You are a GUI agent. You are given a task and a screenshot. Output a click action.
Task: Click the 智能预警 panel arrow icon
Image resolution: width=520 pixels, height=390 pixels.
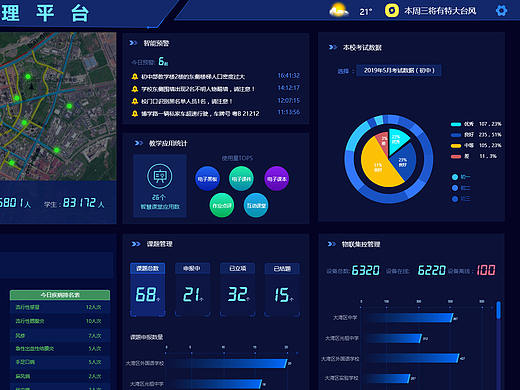coord(133,43)
